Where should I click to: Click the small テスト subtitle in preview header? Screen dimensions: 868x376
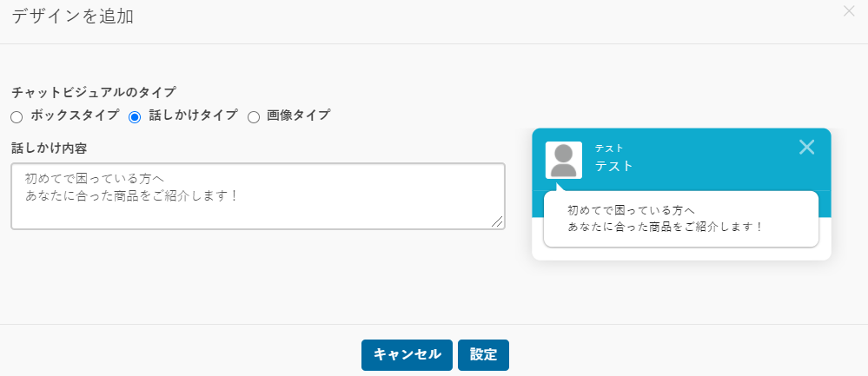(609, 148)
